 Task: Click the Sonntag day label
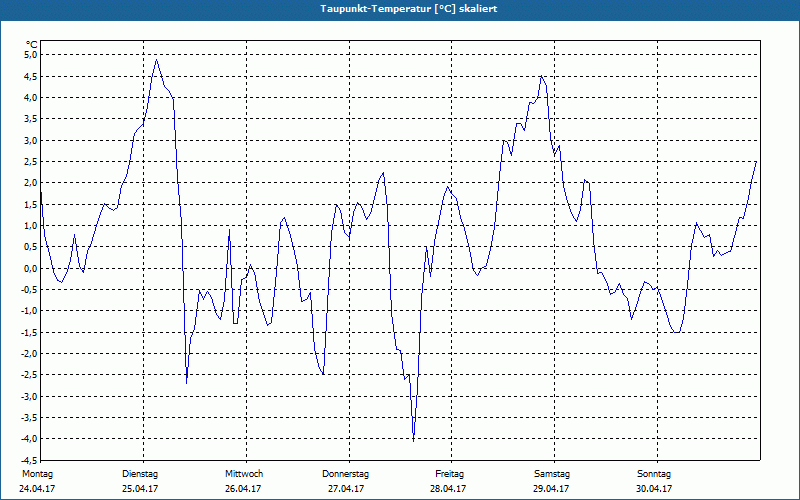tap(654, 474)
